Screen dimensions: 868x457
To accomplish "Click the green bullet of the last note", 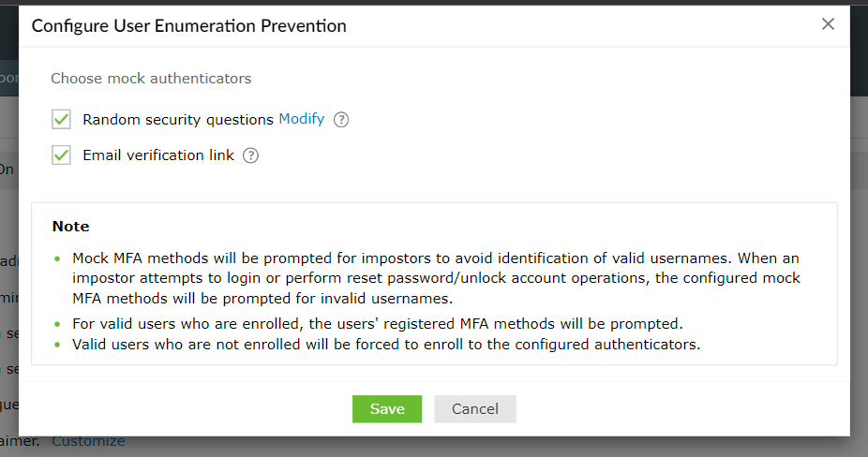I will (x=57, y=345).
